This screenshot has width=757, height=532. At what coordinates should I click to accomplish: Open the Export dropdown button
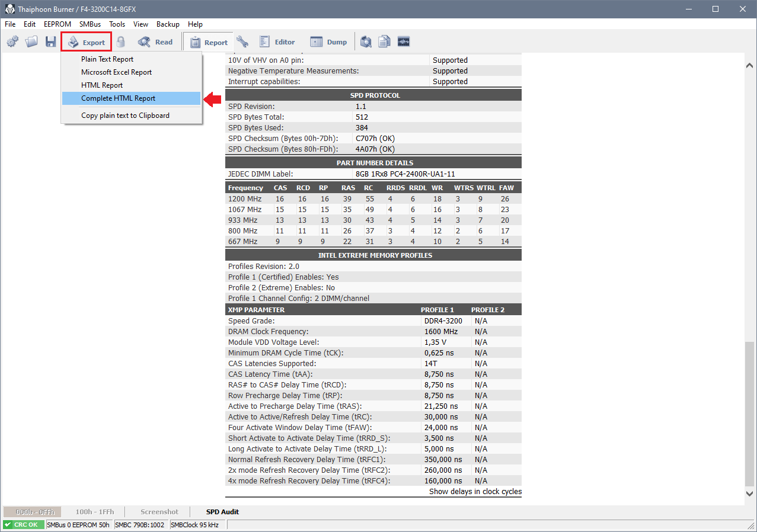87,42
